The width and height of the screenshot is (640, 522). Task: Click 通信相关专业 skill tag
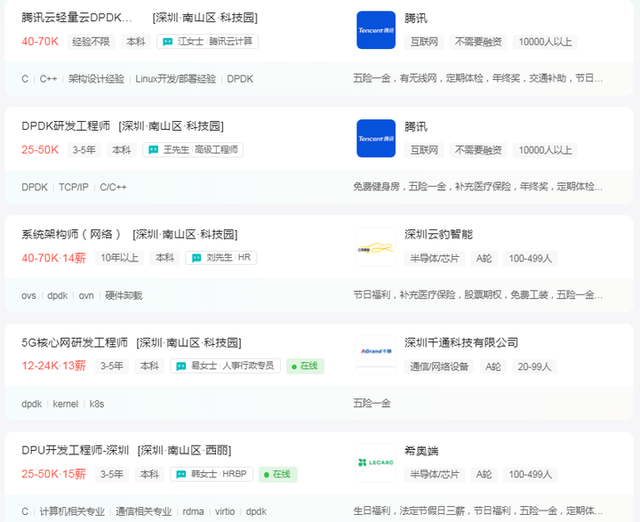coord(144,512)
